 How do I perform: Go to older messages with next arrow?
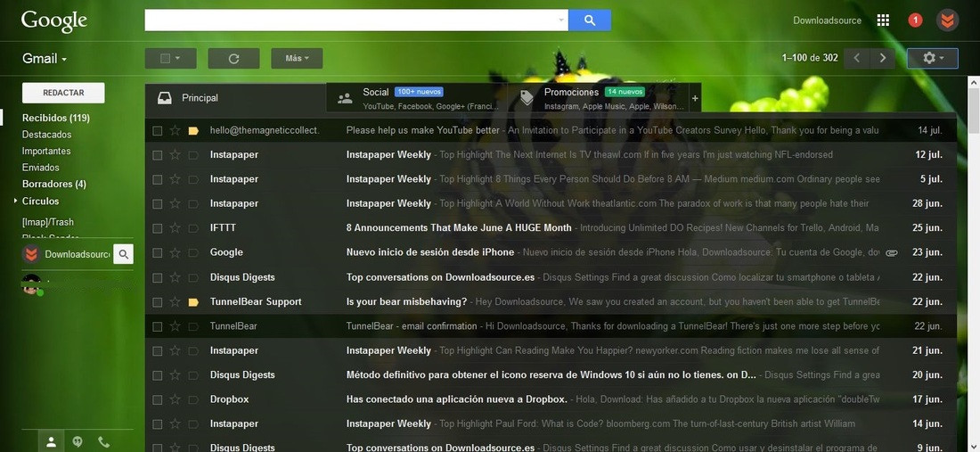point(883,58)
